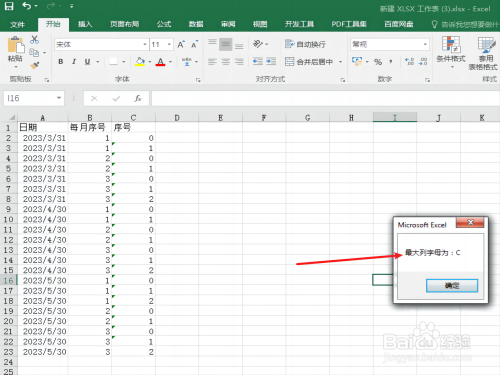The height and width of the screenshot is (375, 500).
Task: Close the Microsoft Excel message box
Action: coord(470,222)
